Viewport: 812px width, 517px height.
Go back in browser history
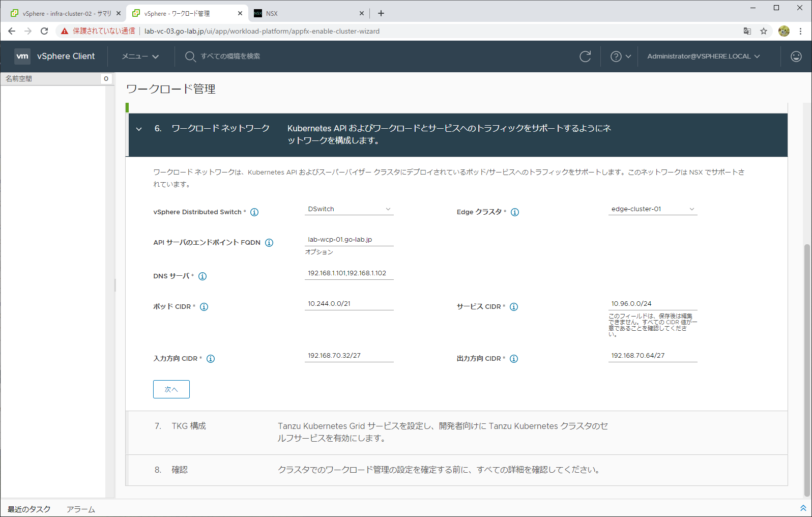point(12,31)
